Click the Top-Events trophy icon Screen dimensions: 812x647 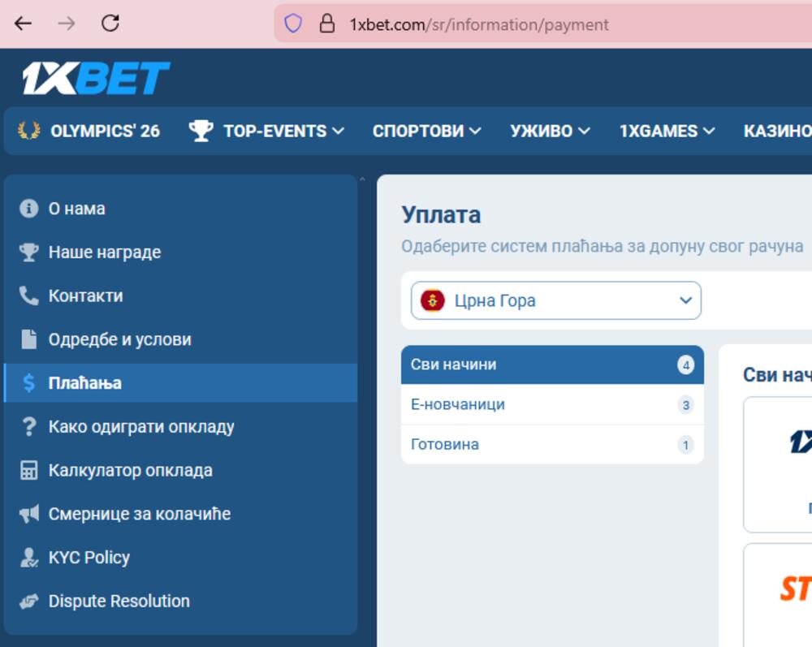201,131
